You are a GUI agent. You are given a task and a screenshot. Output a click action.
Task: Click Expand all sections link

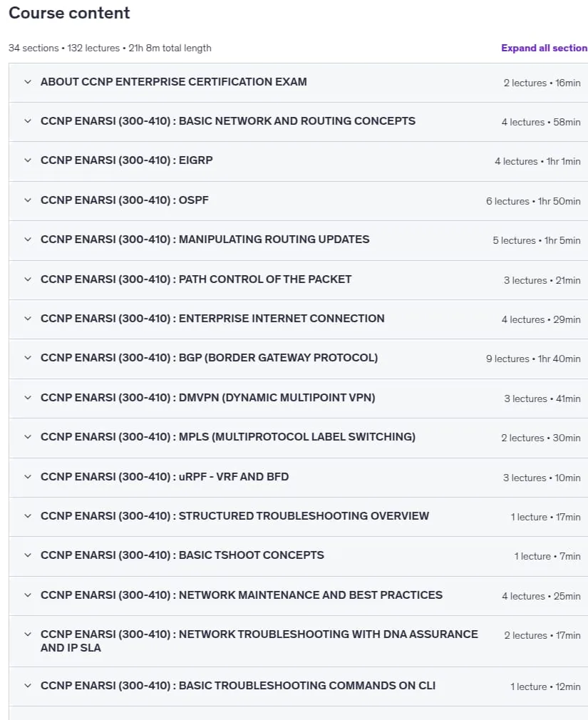point(545,48)
